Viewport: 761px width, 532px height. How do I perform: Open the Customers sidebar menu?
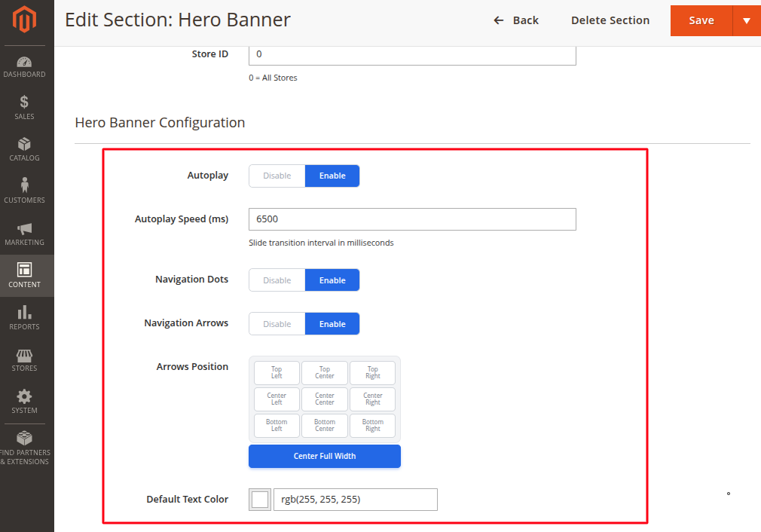coord(24,191)
